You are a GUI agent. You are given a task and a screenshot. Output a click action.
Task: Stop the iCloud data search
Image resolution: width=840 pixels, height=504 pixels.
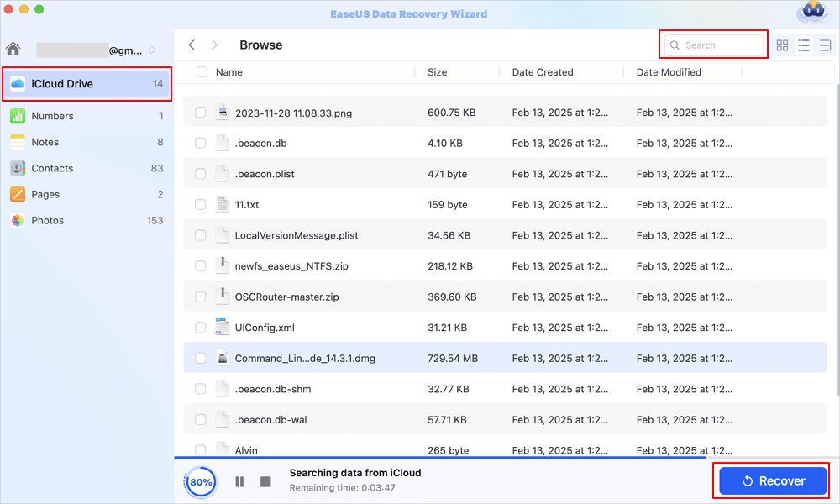coord(265,481)
